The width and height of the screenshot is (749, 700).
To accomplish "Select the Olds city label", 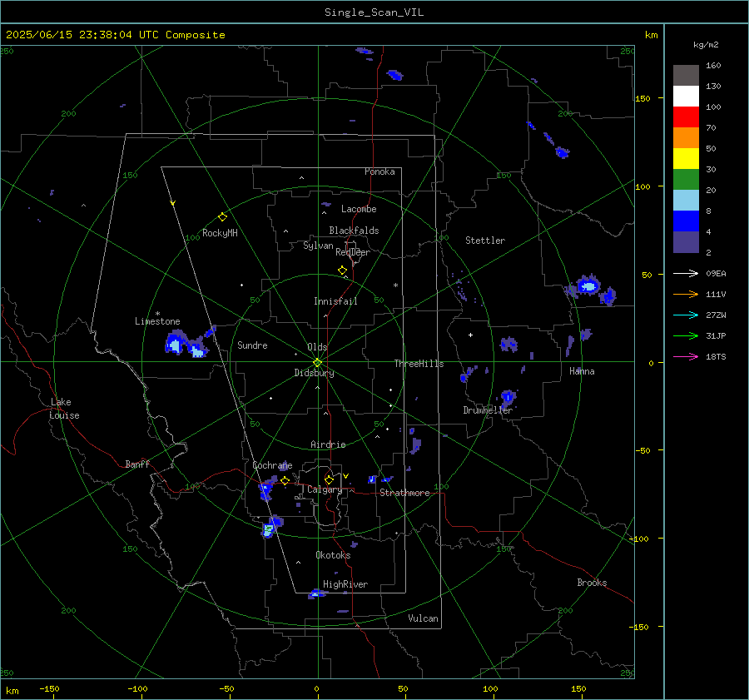I will 317,347.
